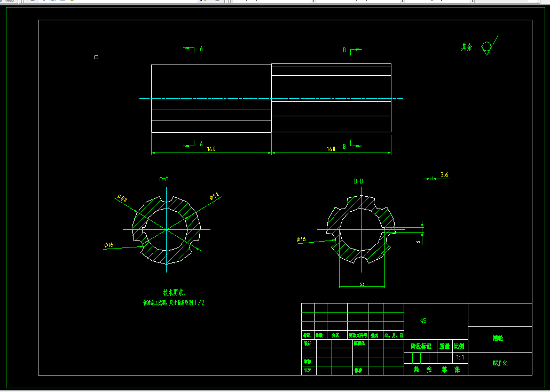Screen dimensions: 550x392
Task: Select the 53 width dimension below B-B
Action: [x=362, y=284]
